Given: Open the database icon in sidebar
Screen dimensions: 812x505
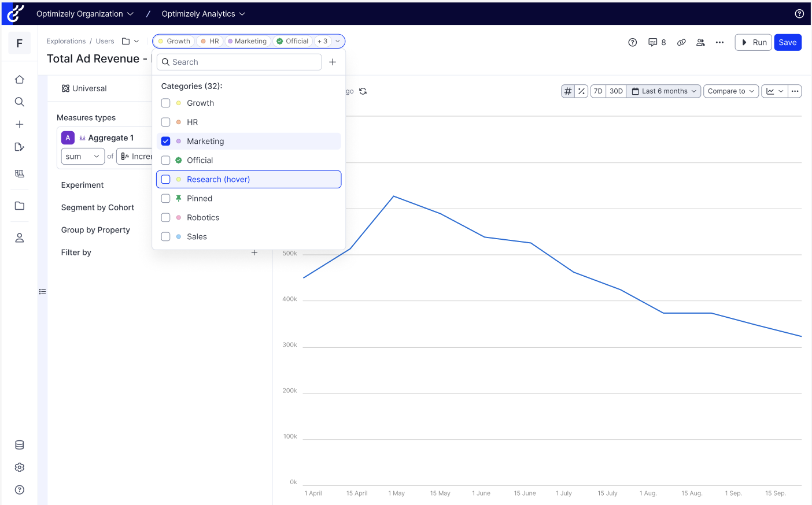Looking at the screenshot, I should (x=19, y=445).
